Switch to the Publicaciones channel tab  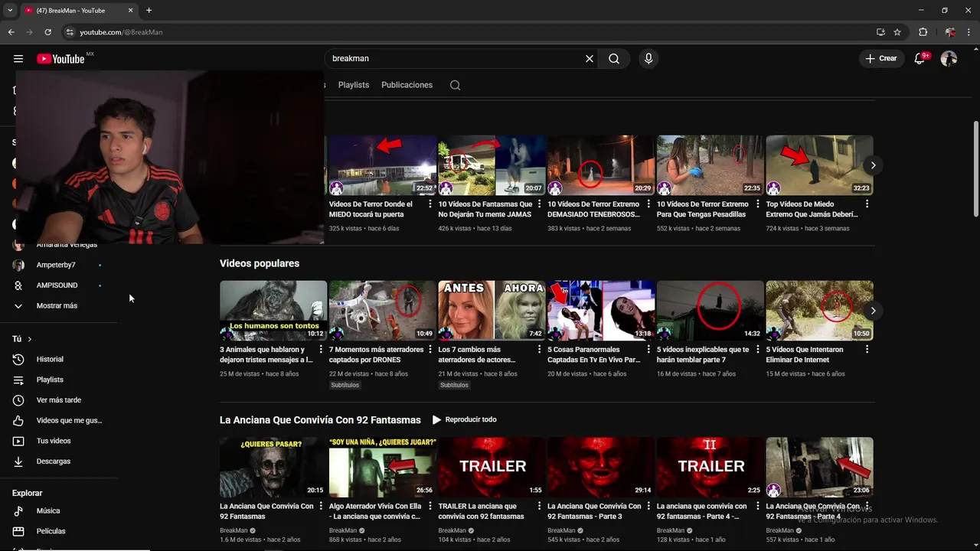(x=407, y=85)
